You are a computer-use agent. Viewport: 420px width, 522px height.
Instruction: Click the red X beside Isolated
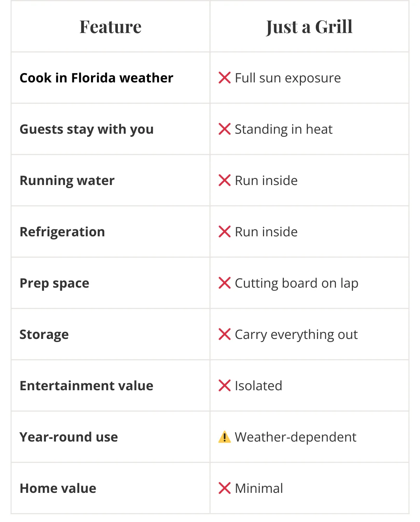[225, 386]
